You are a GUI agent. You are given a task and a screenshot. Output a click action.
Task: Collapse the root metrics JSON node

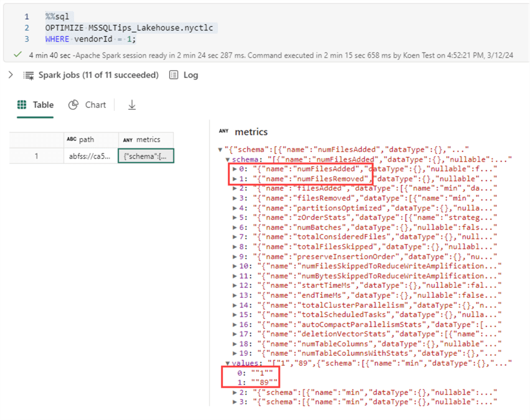point(220,150)
